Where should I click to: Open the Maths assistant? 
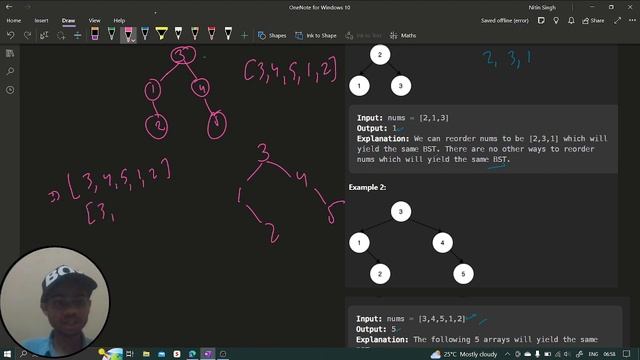(403, 36)
